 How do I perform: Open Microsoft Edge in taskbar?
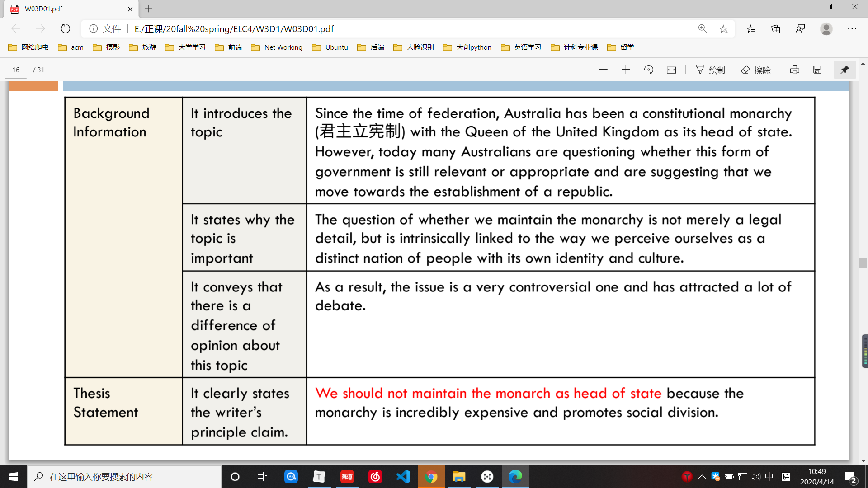pyautogui.click(x=515, y=477)
